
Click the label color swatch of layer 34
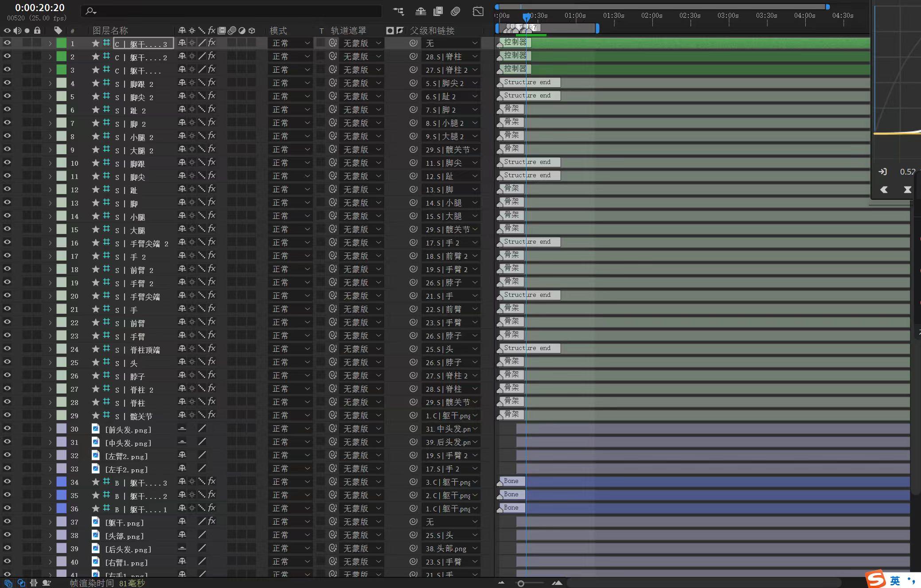pyautogui.click(x=62, y=482)
